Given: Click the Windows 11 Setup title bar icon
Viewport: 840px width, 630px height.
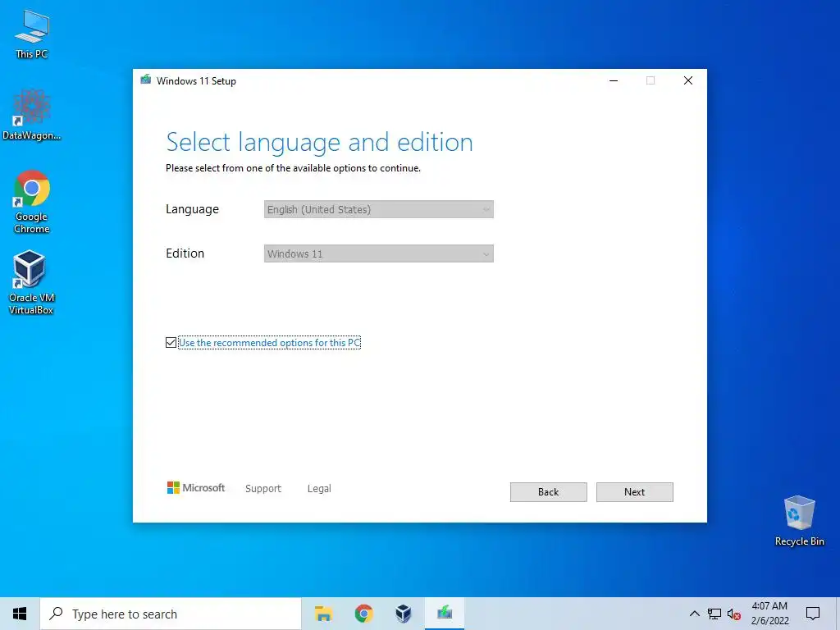Looking at the screenshot, I should 146,80.
